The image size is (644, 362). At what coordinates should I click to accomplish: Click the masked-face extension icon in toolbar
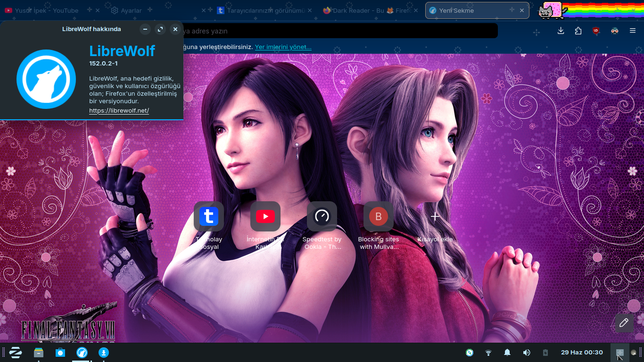point(614,31)
